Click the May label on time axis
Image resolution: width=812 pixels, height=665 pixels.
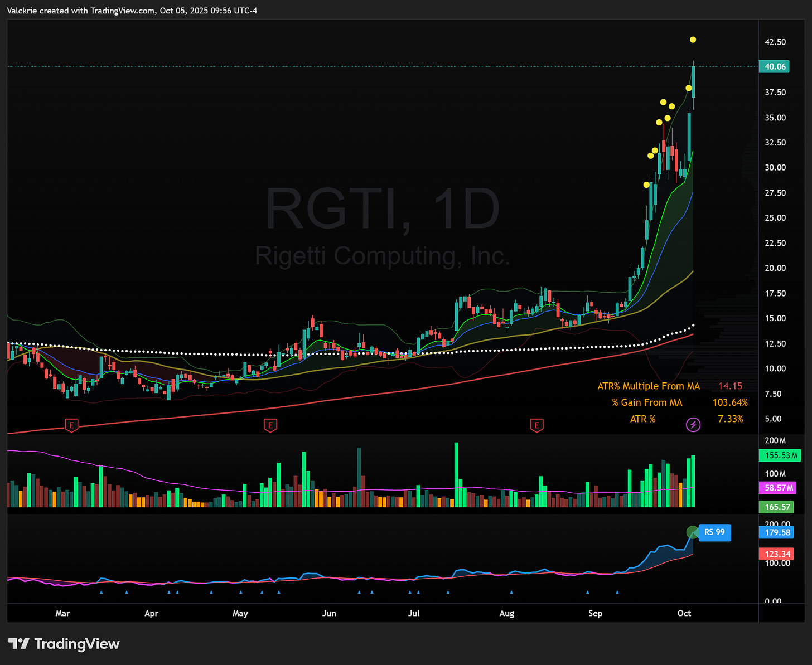240,613
